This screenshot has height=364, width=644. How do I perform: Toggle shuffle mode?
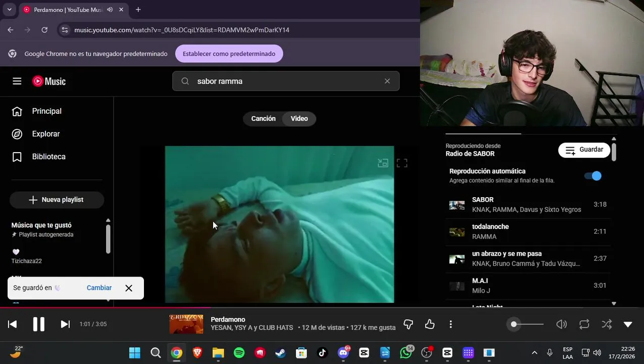click(x=607, y=324)
